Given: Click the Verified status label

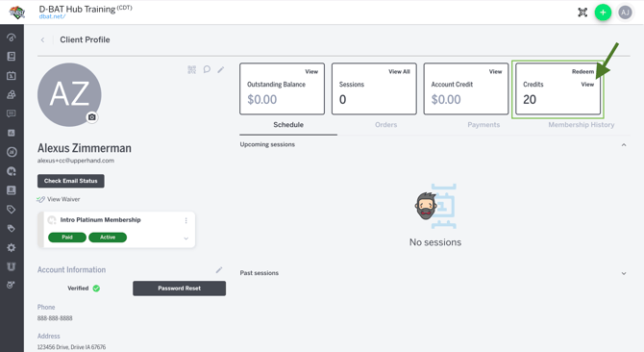Looking at the screenshot, I should 78,289.
